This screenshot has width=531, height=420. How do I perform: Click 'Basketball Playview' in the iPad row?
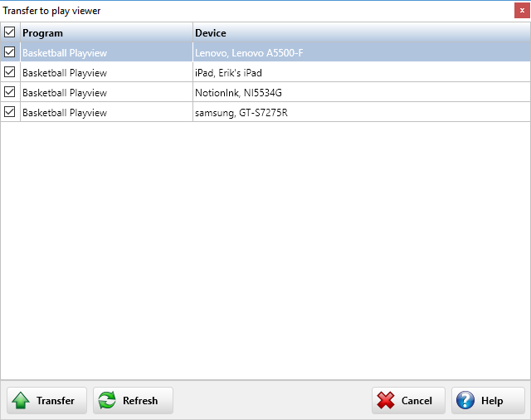coord(65,73)
